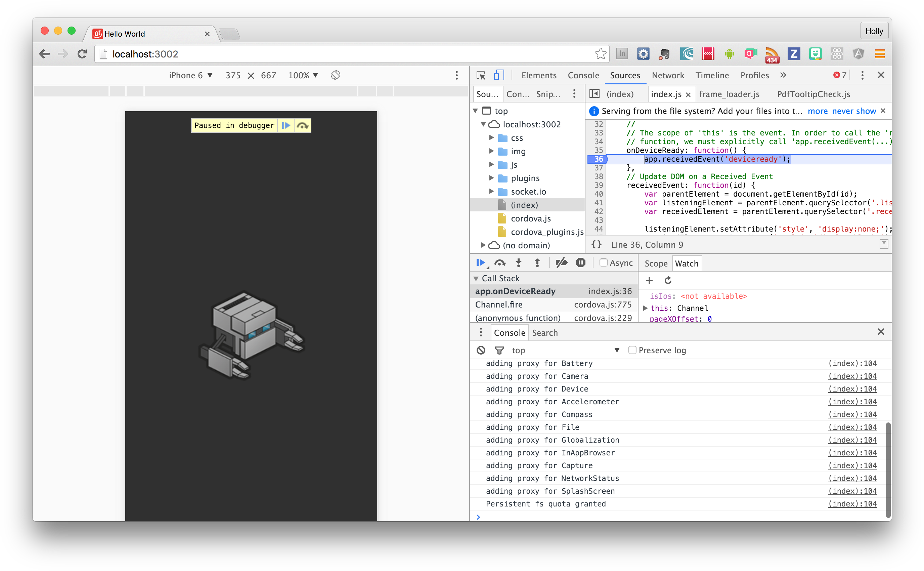The width and height of the screenshot is (924, 571).
Task: Click the Android robot extension icon
Action: [x=729, y=54]
